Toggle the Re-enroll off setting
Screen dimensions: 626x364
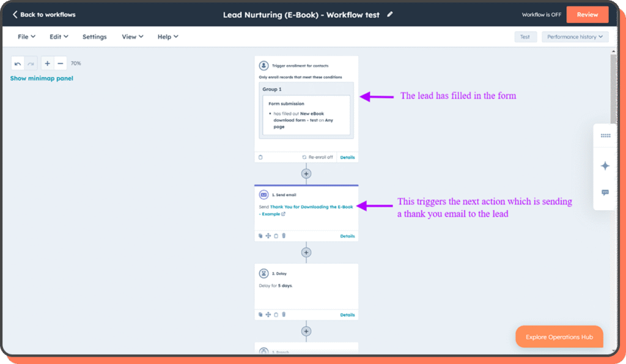click(x=317, y=157)
